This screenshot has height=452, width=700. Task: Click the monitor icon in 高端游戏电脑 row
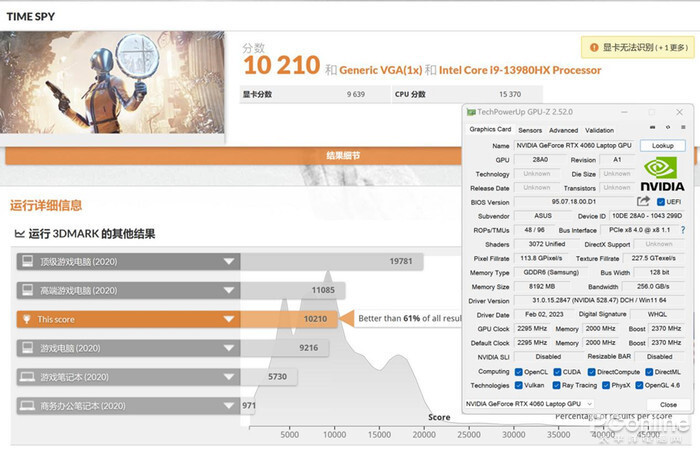[27, 290]
